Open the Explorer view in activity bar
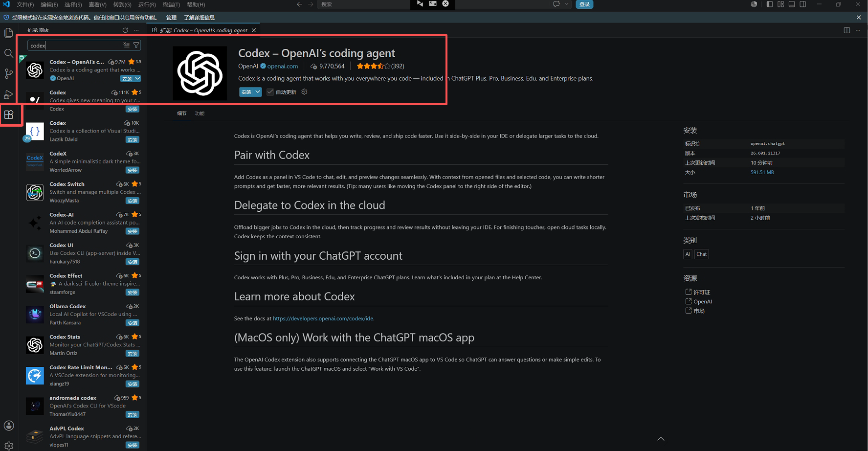 pos(9,33)
